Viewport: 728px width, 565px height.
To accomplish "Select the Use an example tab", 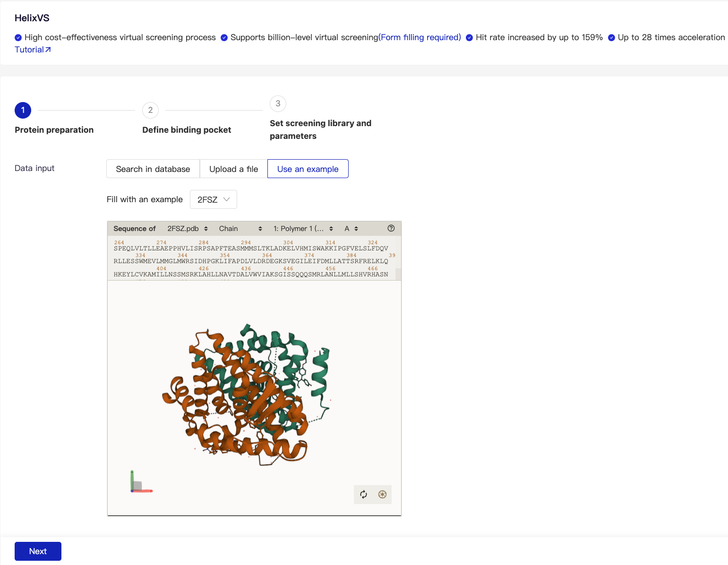I will point(308,169).
